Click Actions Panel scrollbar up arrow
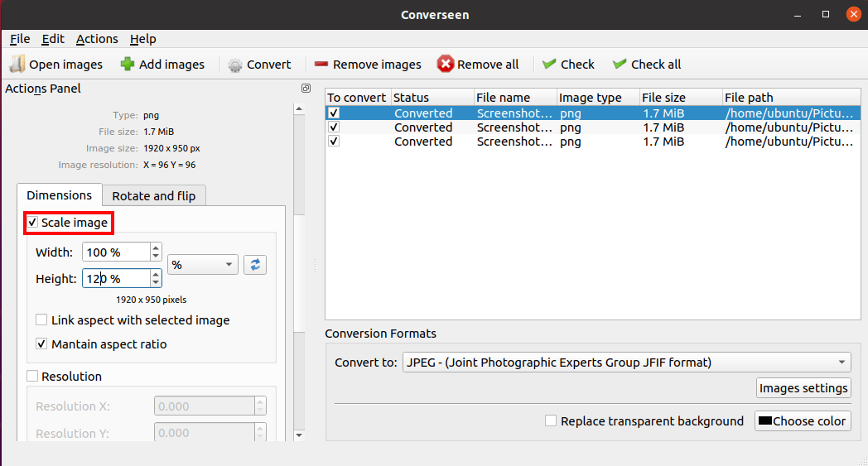The height and width of the screenshot is (466, 868). tap(299, 108)
